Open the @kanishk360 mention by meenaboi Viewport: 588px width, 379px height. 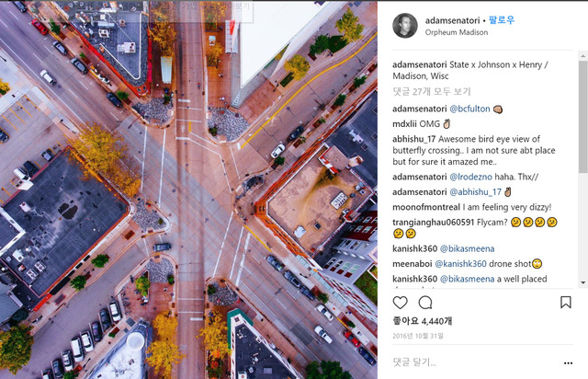click(460, 264)
